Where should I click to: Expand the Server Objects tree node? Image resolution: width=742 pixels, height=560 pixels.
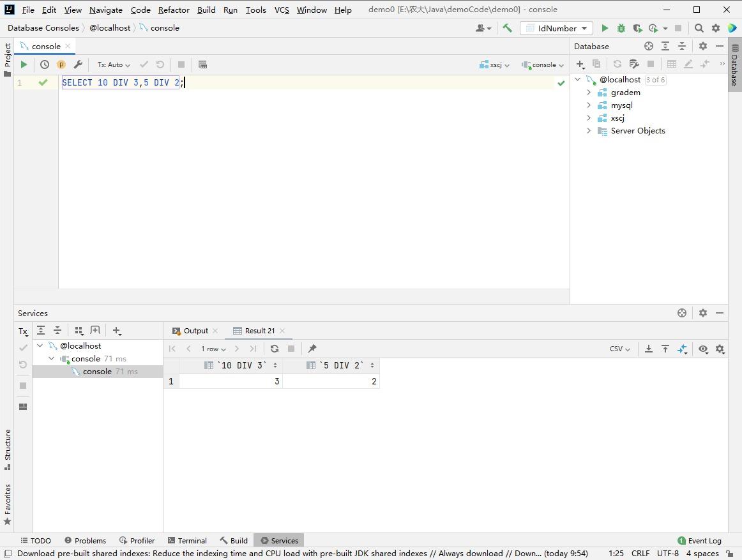coord(589,131)
